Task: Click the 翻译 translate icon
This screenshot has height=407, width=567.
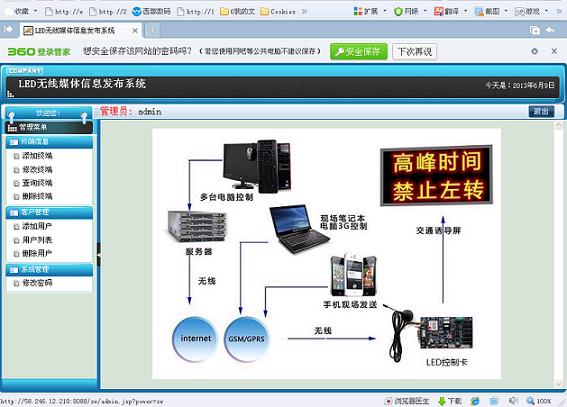Action: [438, 12]
